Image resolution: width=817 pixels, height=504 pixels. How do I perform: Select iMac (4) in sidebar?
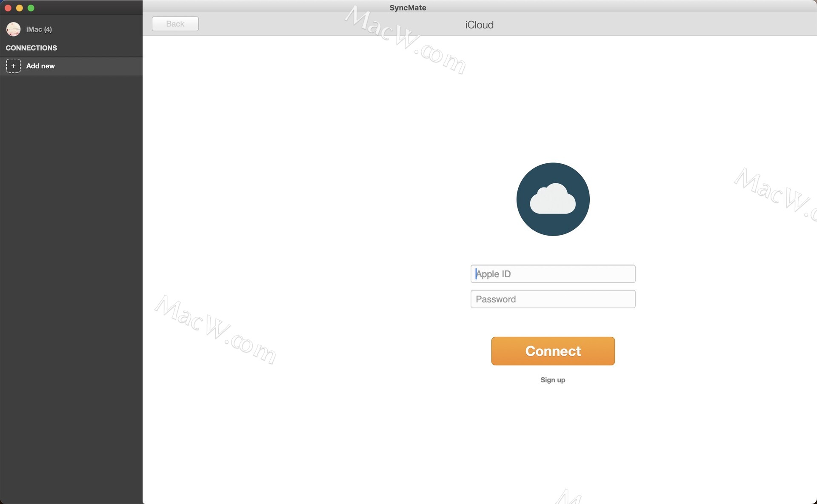(39, 29)
